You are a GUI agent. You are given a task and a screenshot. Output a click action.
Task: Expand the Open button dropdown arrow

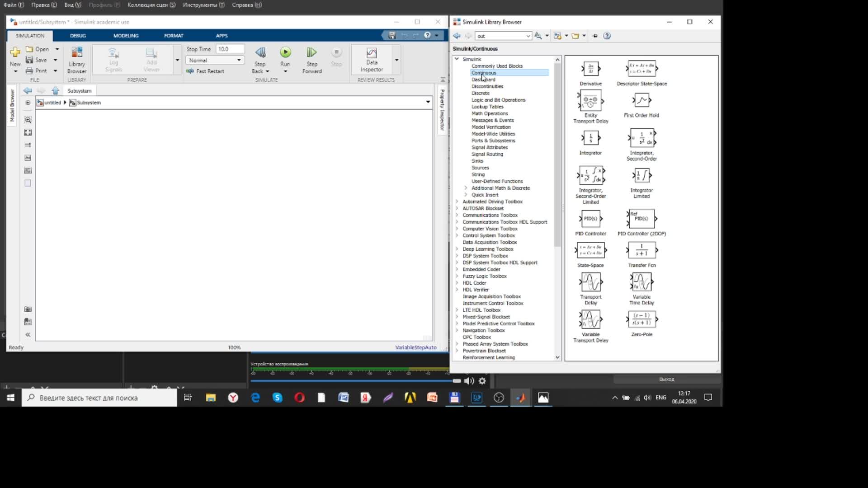[57, 49]
